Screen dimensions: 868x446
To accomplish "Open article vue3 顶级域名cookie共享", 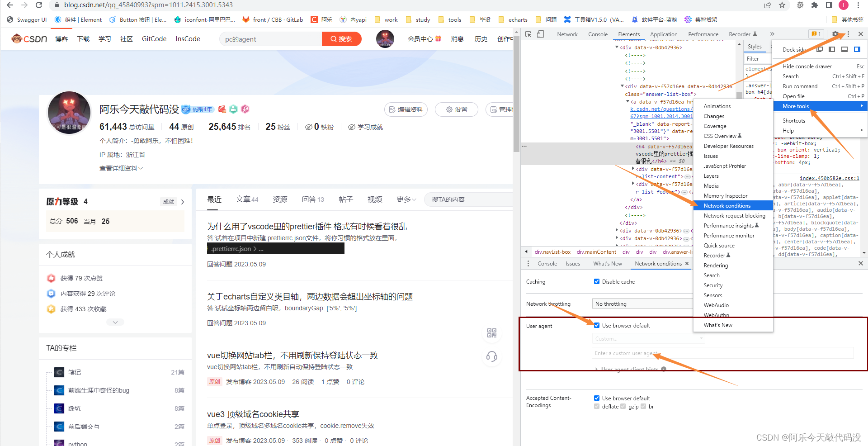I will click(253, 414).
